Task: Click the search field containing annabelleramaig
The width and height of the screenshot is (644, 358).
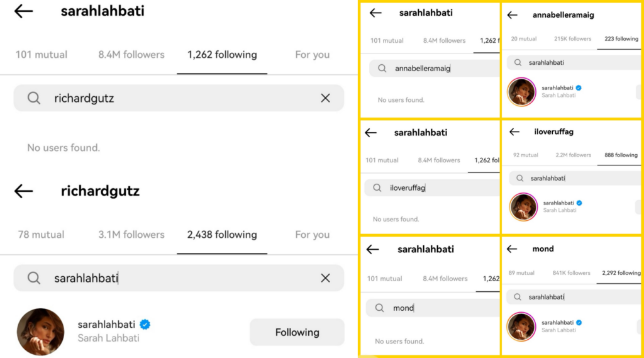Action: tap(434, 69)
